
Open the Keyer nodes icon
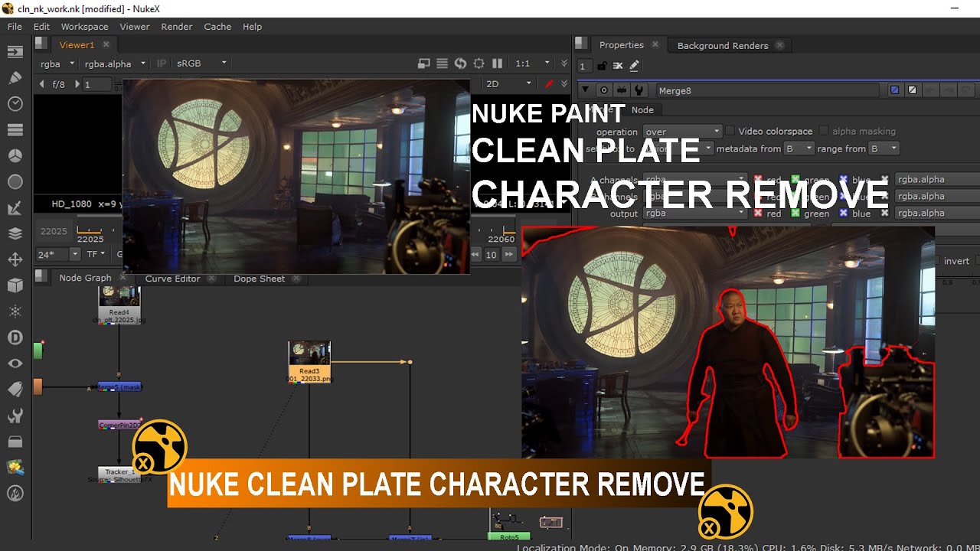pos(15,207)
